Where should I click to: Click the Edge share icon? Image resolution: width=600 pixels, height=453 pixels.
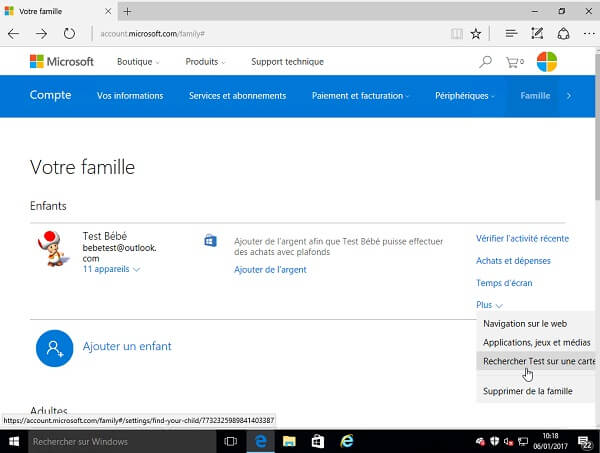click(x=563, y=34)
